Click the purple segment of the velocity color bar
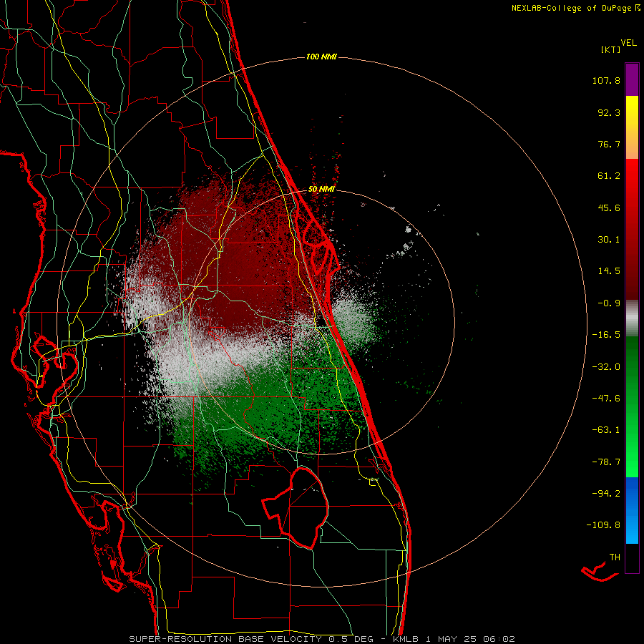The width and height of the screenshot is (644, 644). click(x=632, y=79)
